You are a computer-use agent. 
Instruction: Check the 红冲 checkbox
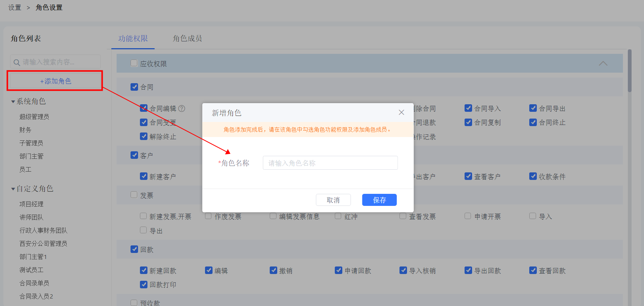338,216
